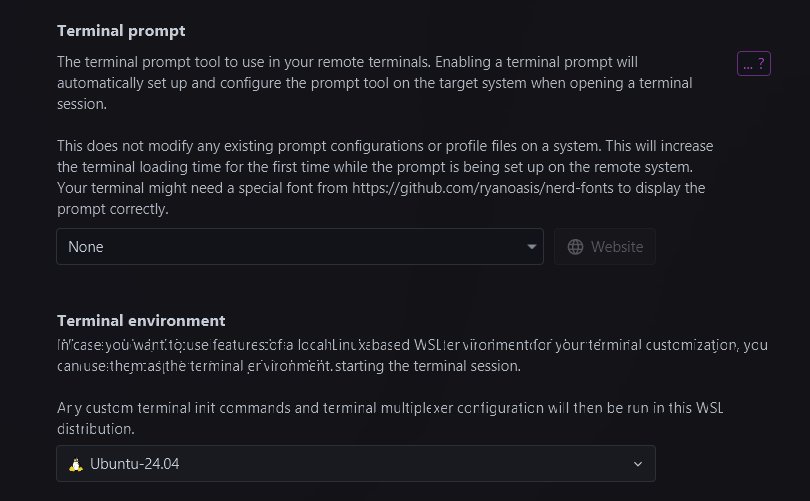Click the prompt tool description paragraph
This screenshot has height=501, width=810.
coord(375,82)
